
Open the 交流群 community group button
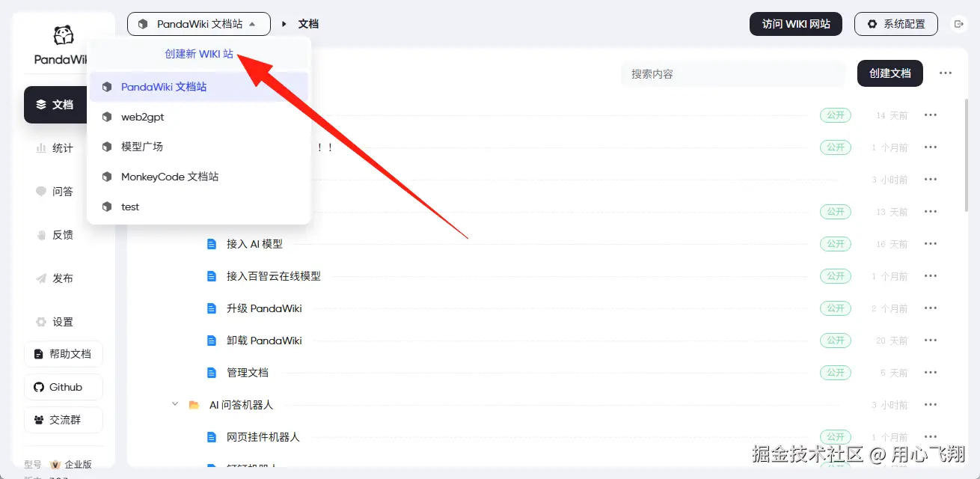click(x=64, y=420)
